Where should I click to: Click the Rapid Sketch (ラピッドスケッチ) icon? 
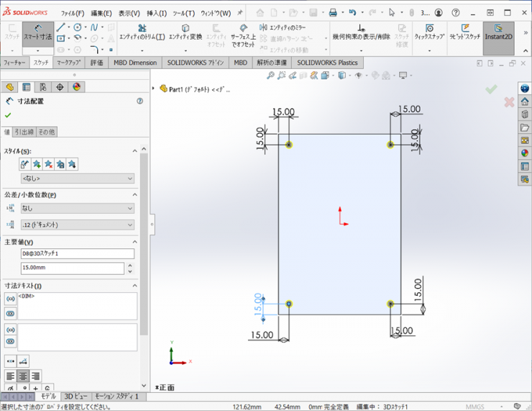coord(465,29)
